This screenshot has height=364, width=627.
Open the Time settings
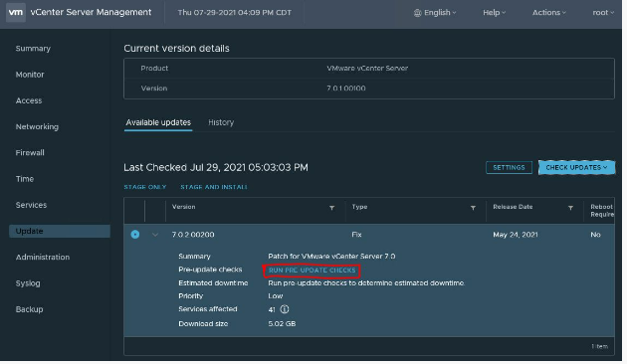[x=25, y=179]
